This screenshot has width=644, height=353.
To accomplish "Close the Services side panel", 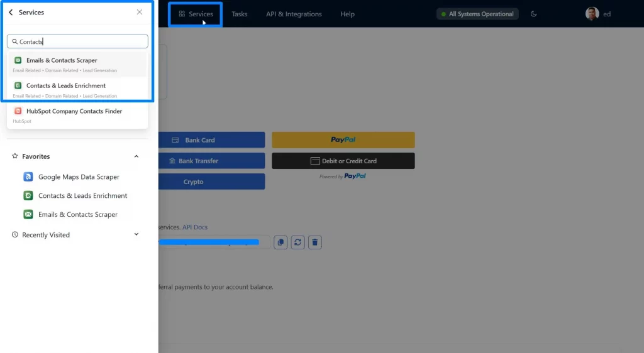I will point(140,13).
